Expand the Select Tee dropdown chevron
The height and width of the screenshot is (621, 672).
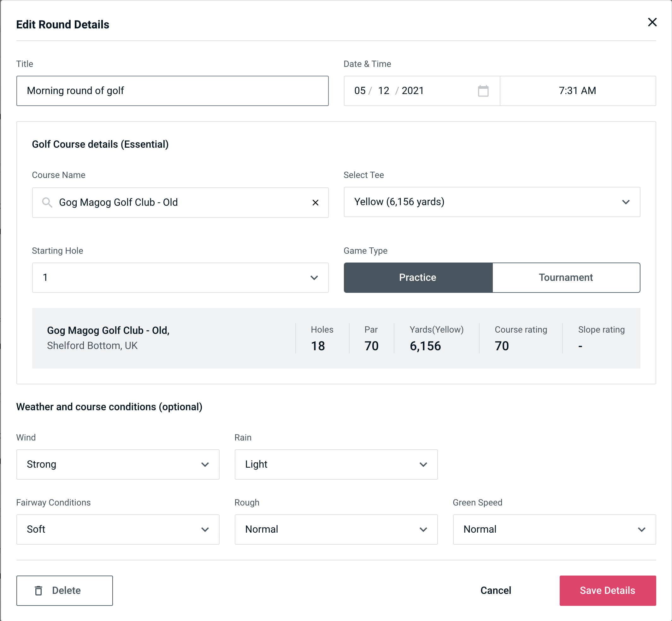[x=626, y=202]
